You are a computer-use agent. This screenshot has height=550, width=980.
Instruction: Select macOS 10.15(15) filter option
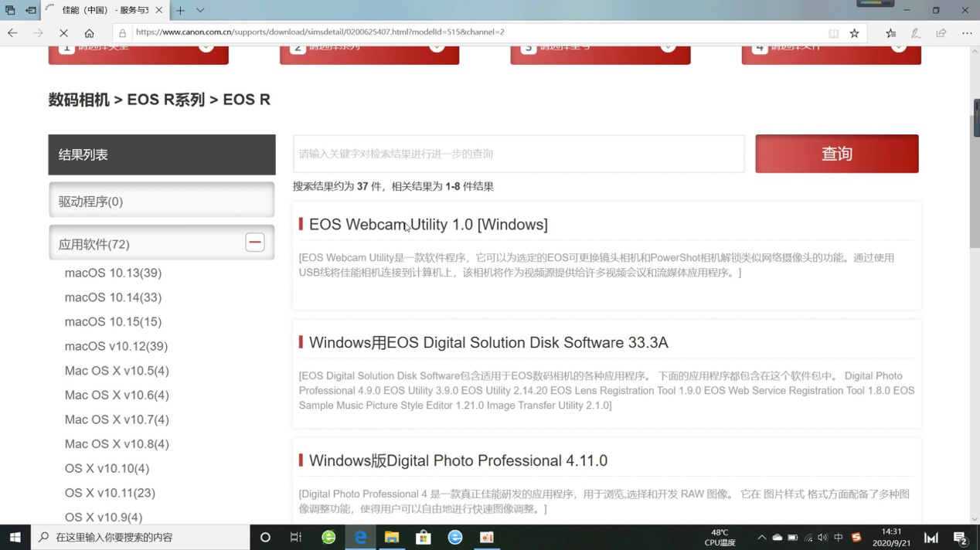[x=113, y=321]
